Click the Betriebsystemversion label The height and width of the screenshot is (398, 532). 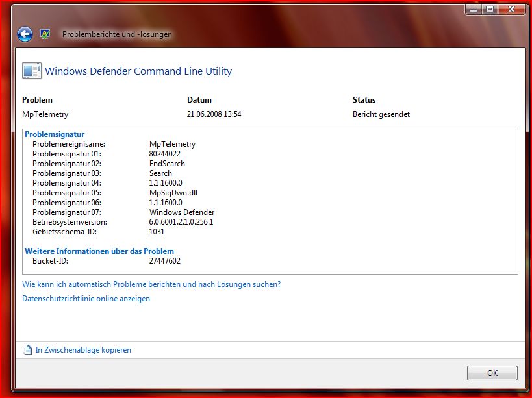(70, 222)
